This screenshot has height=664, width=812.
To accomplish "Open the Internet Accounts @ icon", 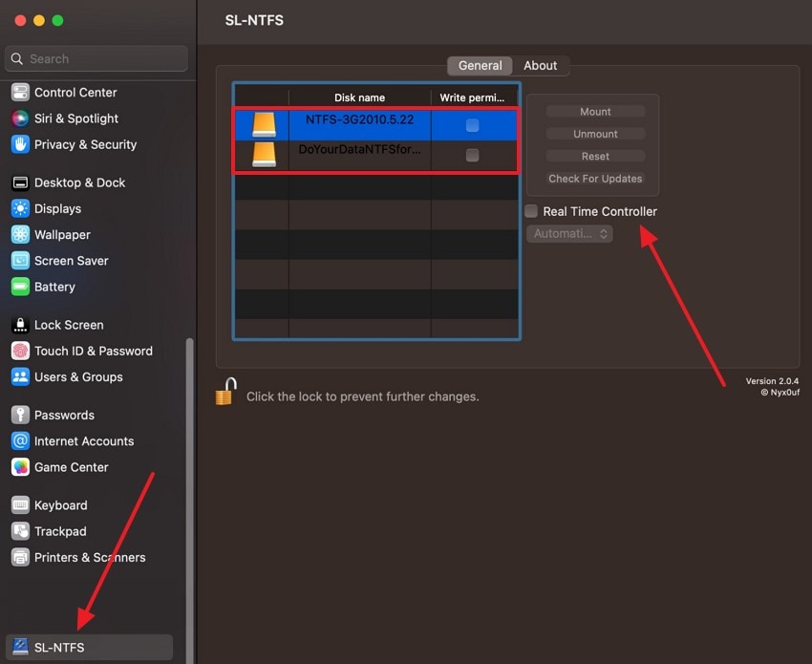I will click(20, 440).
